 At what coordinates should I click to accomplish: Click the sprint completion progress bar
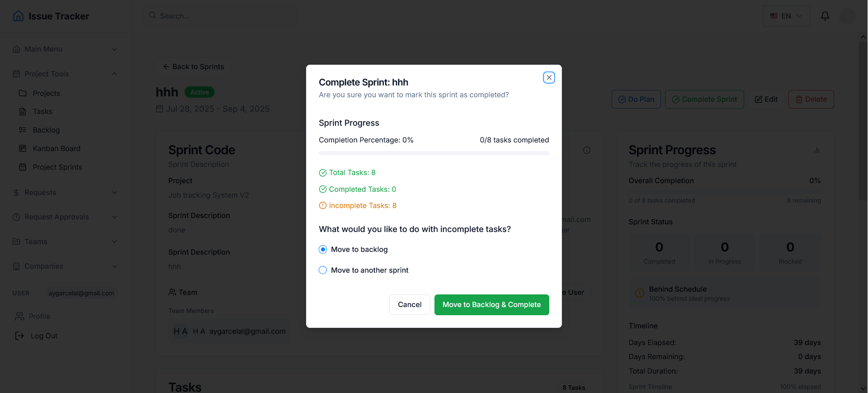pyautogui.click(x=434, y=153)
